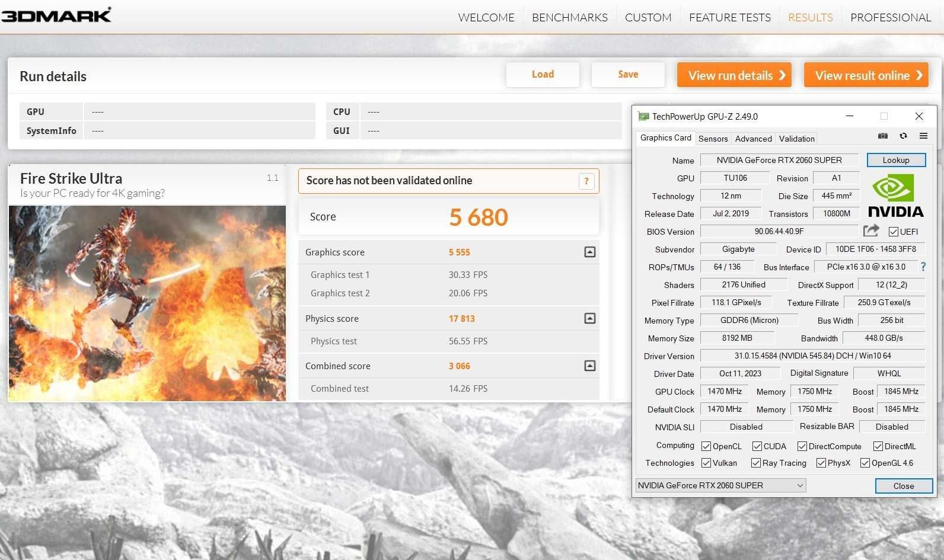Switch to the Advanced tab in GPU-Z
Screen dimensions: 944x560
(754, 139)
